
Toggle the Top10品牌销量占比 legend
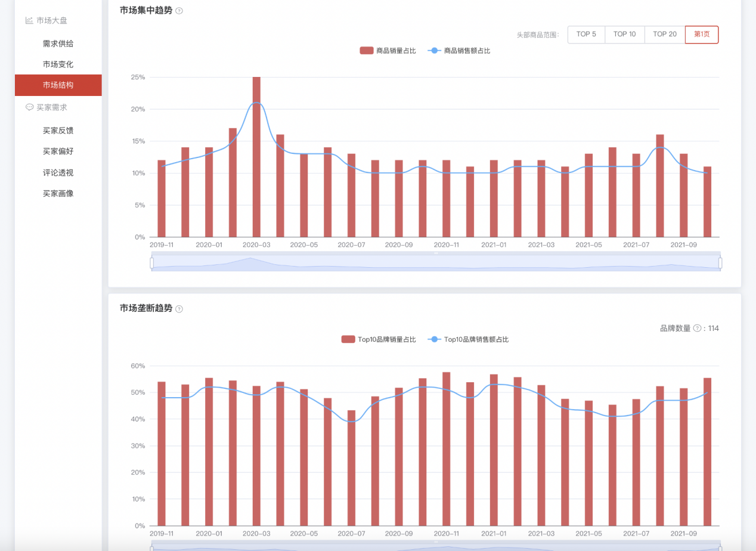(x=379, y=339)
